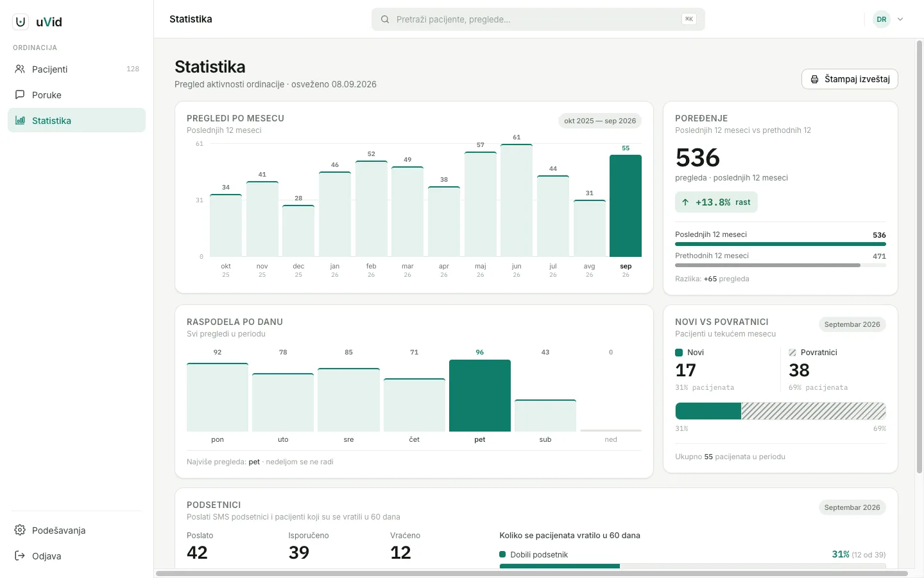Click the vertical page scrollbar
The width and height of the screenshot is (924, 578).
pos(920,257)
